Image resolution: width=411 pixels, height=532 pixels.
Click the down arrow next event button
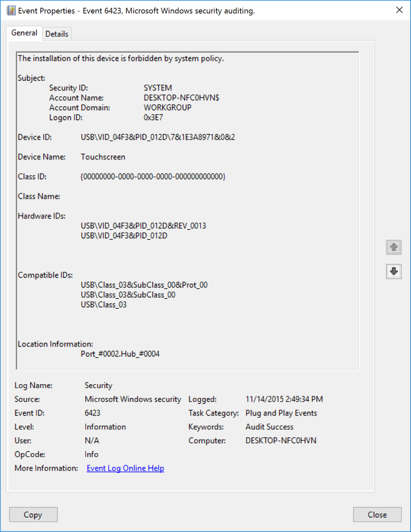(393, 271)
